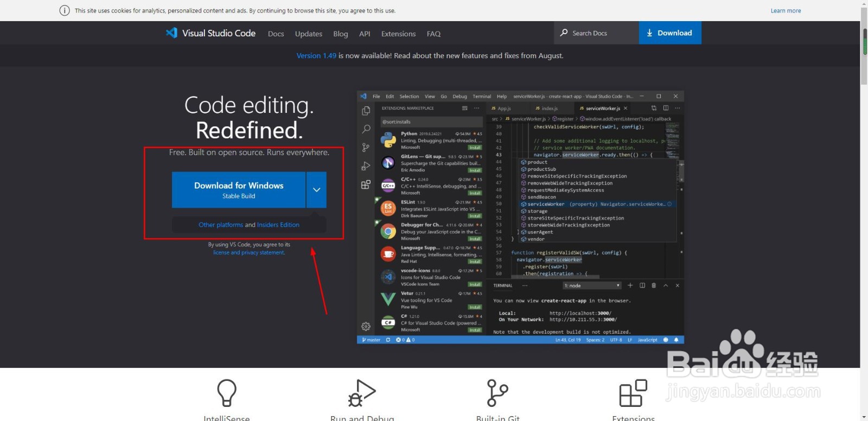Open more actions ellipsis in Extensions panel header
This screenshot has height=421, width=868.
[476, 108]
